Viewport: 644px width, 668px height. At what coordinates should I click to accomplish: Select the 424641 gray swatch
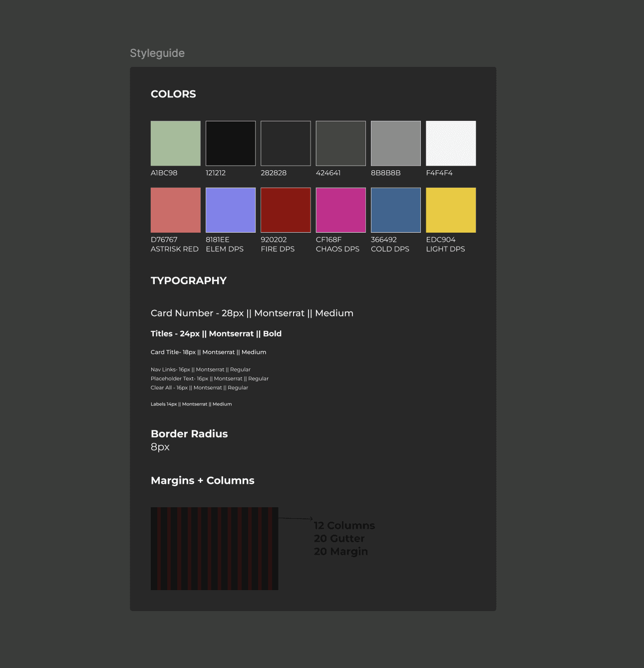341,143
